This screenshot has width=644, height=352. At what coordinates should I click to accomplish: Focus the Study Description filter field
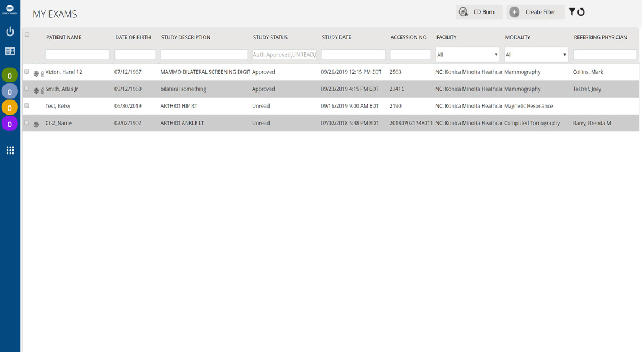(204, 55)
